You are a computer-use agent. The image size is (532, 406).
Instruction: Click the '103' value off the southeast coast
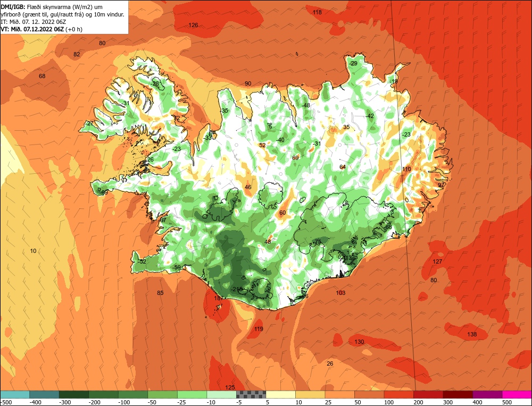click(340, 293)
